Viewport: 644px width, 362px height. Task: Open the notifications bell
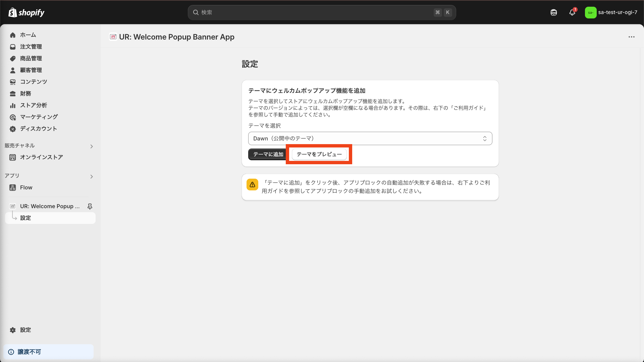coord(572,12)
